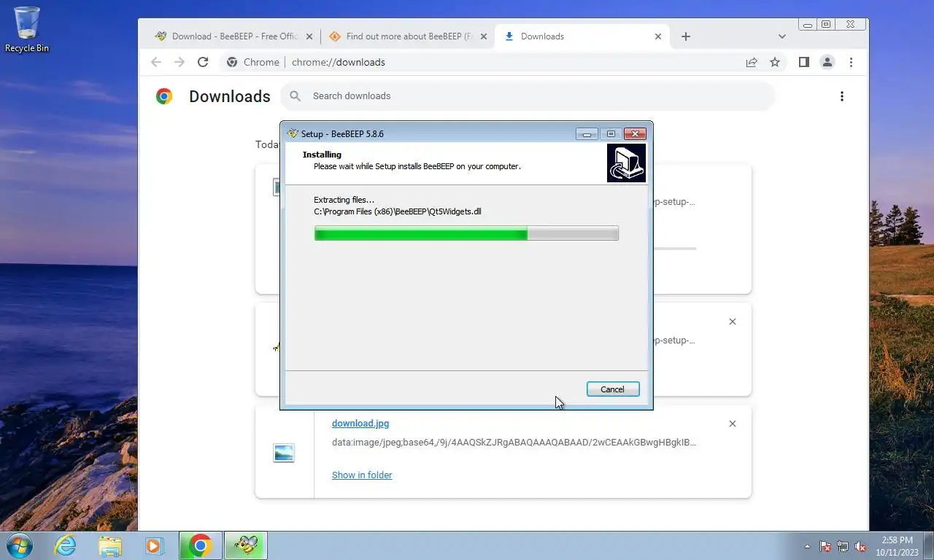Open the Recycle Bin desktop icon
The width and height of the screenshot is (934, 560).
[x=27, y=30]
